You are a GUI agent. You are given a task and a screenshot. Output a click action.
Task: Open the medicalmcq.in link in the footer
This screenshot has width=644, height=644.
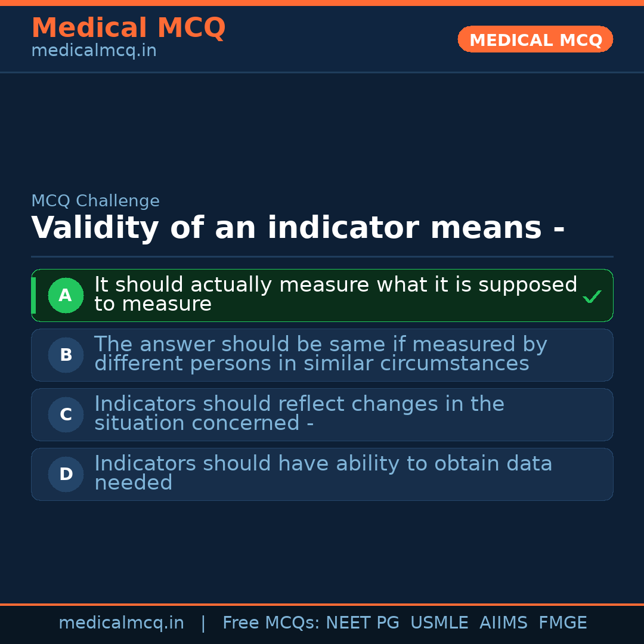(x=121, y=623)
